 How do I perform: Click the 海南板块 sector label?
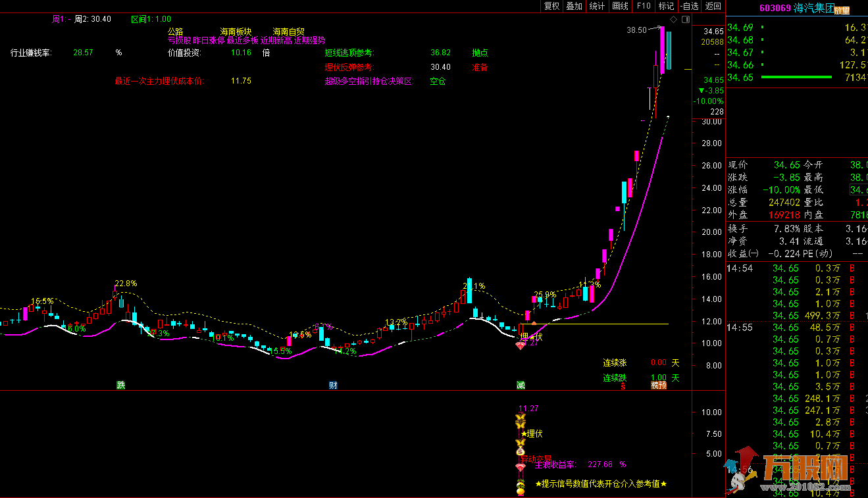pos(236,32)
